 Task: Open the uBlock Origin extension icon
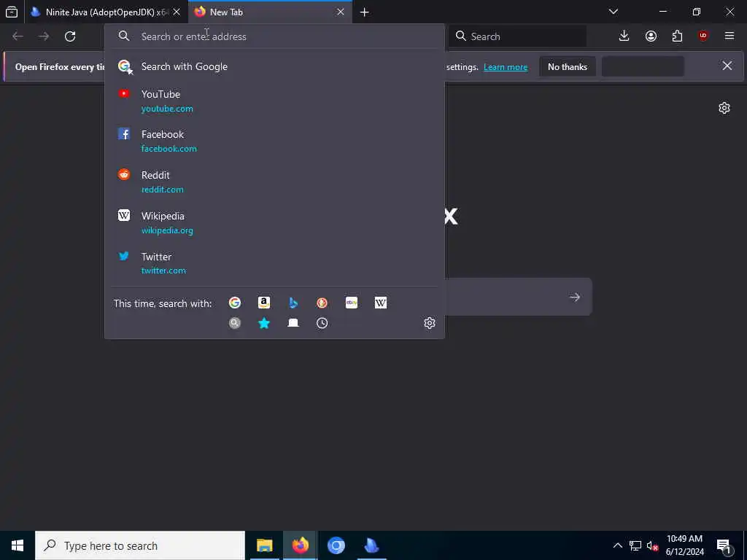coord(703,36)
